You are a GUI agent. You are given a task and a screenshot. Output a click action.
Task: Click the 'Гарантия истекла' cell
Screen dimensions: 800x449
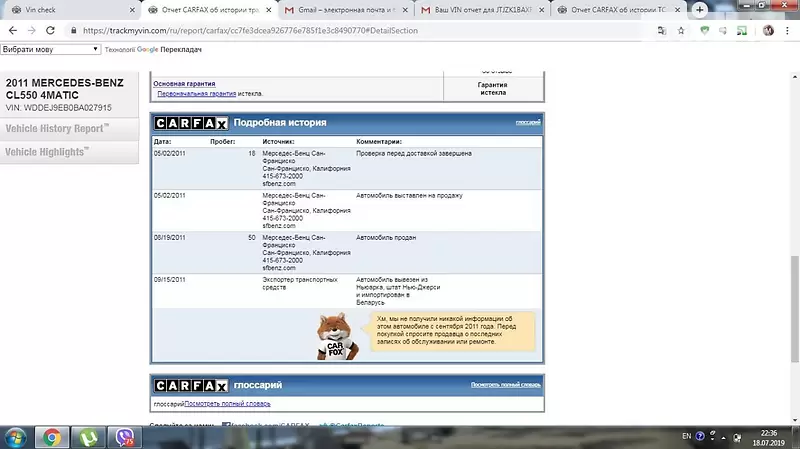coord(493,89)
